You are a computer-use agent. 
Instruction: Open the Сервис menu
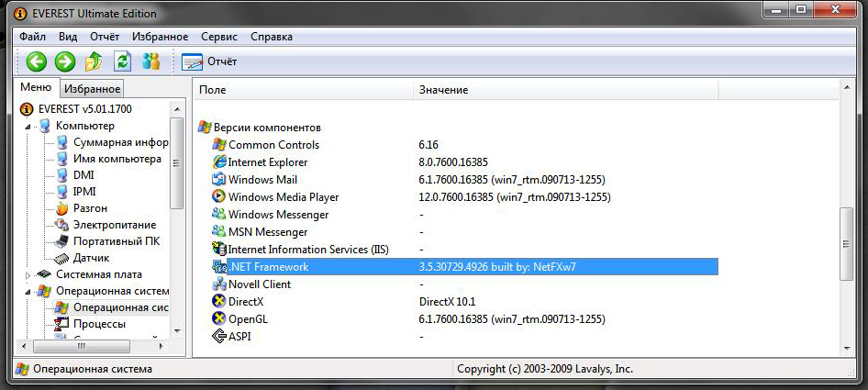pyautogui.click(x=219, y=37)
